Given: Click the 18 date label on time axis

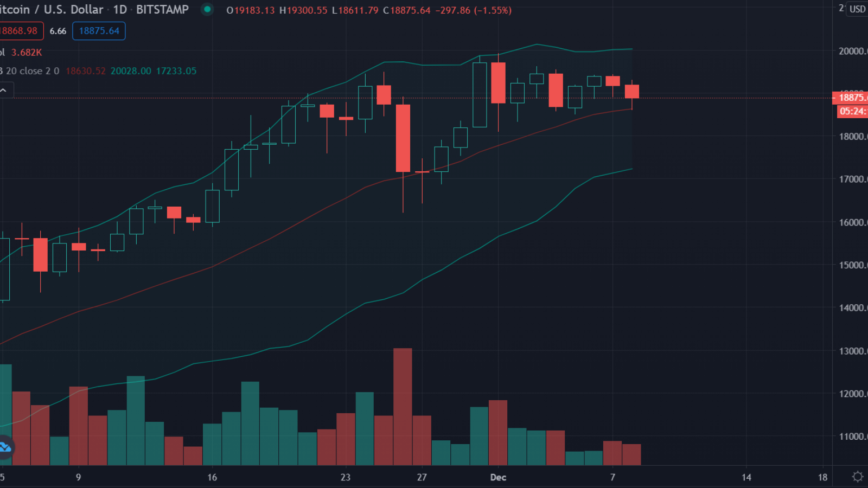Looking at the screenshot, I should point(823,477).
